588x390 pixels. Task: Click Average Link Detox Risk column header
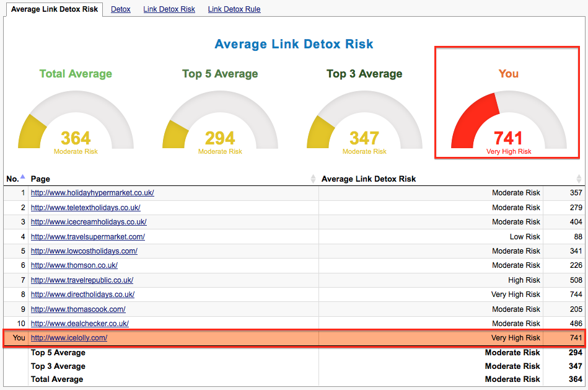(x=369, y=179)
